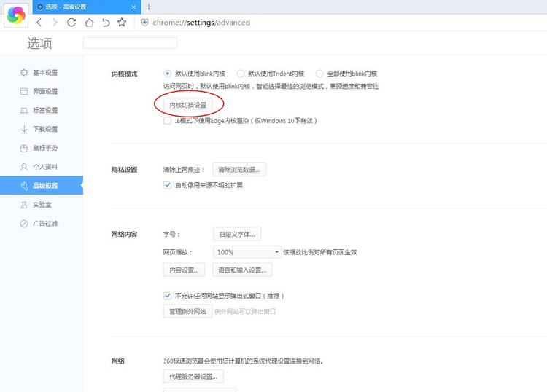
Task: Open 广告过滤 in the sidebar
Action: [x=44, y=224]
